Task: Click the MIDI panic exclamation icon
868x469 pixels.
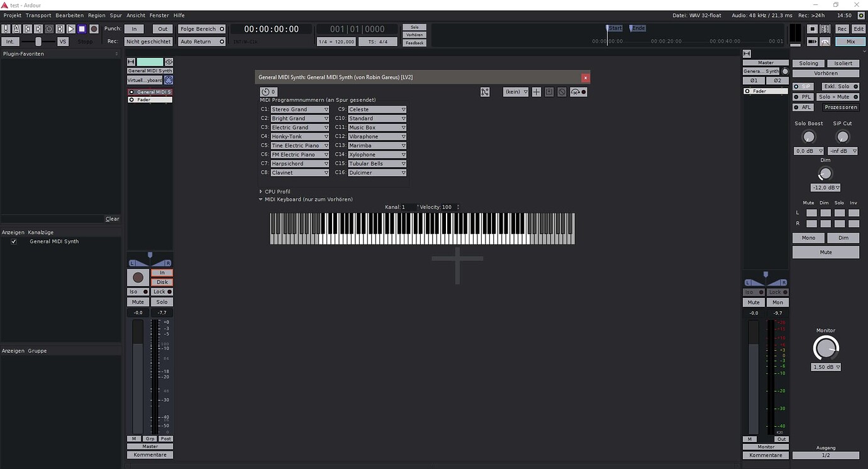Action: (6, 29)
